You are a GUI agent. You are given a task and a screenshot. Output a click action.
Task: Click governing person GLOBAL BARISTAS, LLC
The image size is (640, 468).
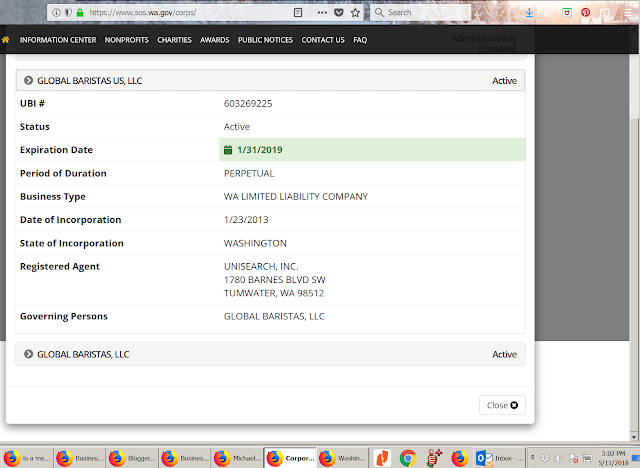(274, 316)
